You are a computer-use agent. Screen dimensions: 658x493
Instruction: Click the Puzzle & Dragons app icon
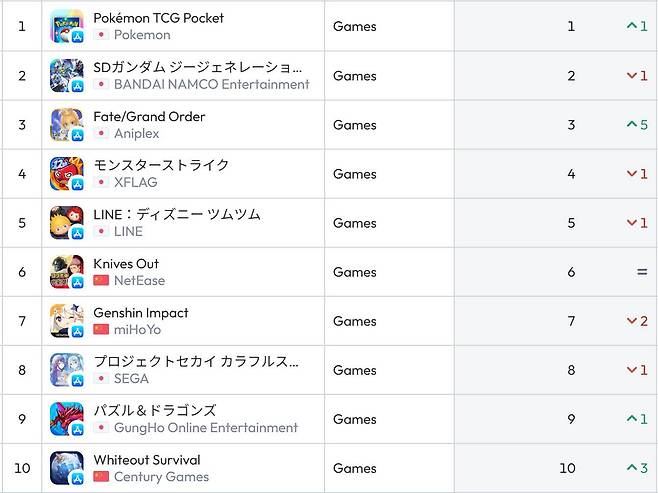click(x=67, y=419)
